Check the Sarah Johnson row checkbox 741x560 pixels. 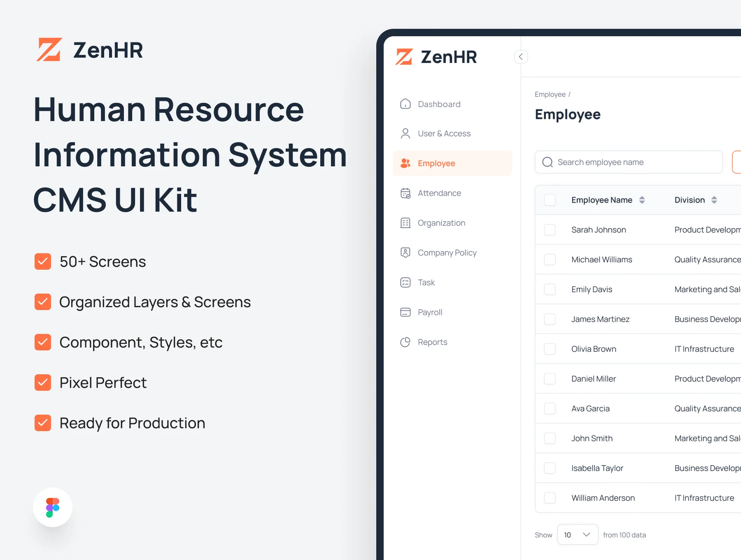(x=550, y=230)
